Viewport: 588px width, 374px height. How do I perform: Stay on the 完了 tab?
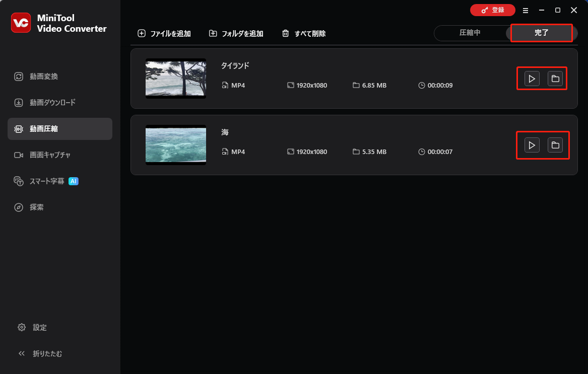[x=542, y=33]
